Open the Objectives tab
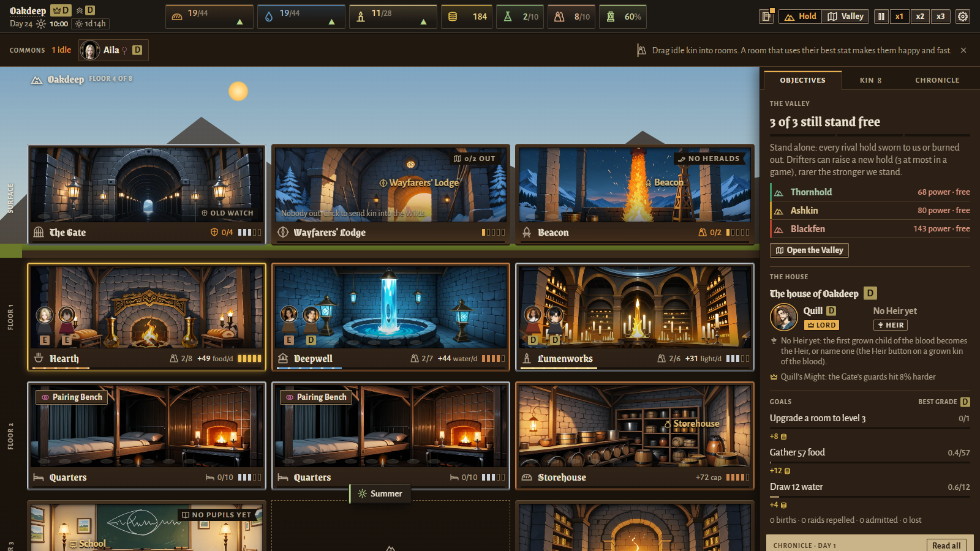 (802, 80)
